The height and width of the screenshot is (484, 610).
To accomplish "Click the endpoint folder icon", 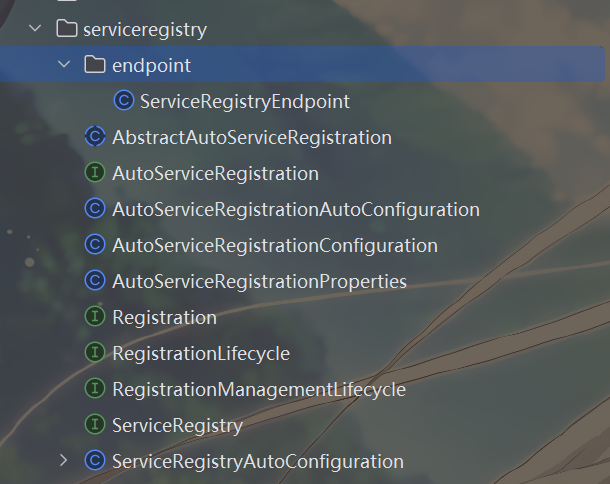I will click(95, 65).
